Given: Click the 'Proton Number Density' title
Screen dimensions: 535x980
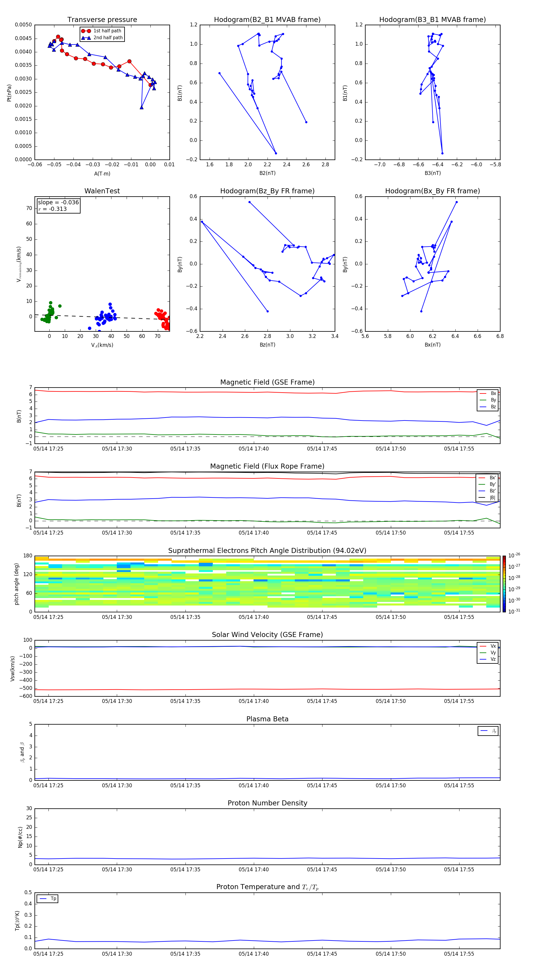Looking at the screenshot, I should point(267,803).
